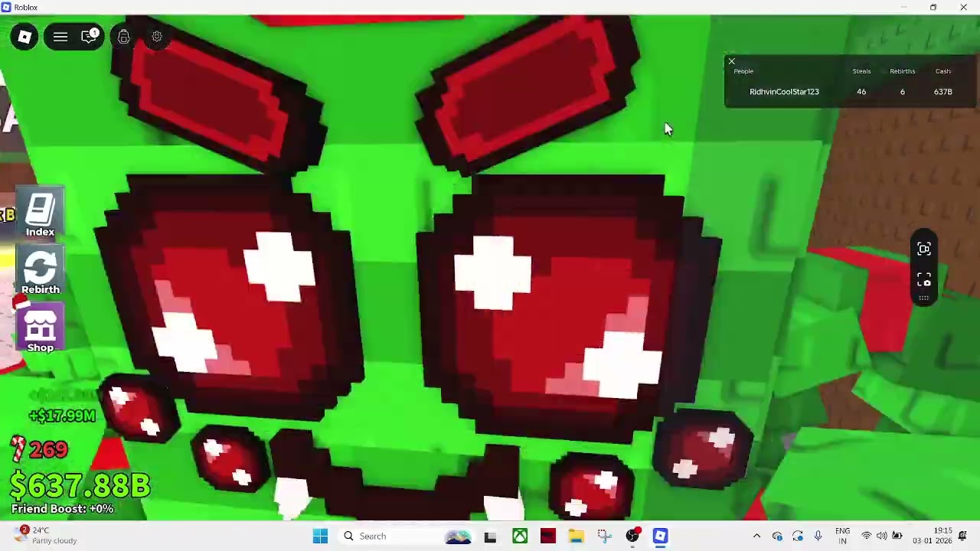Start video capture from capture toolbar
The image size is (980, 551).
924,249
